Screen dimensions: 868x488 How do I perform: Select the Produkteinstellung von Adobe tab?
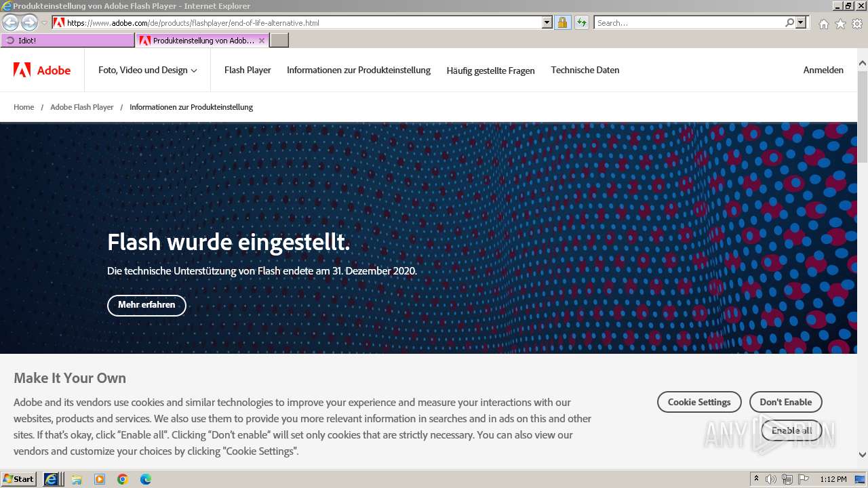click(x=202, y=41)
